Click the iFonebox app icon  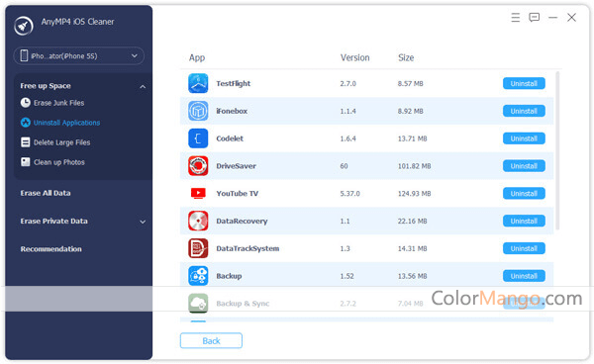point(198,111)
